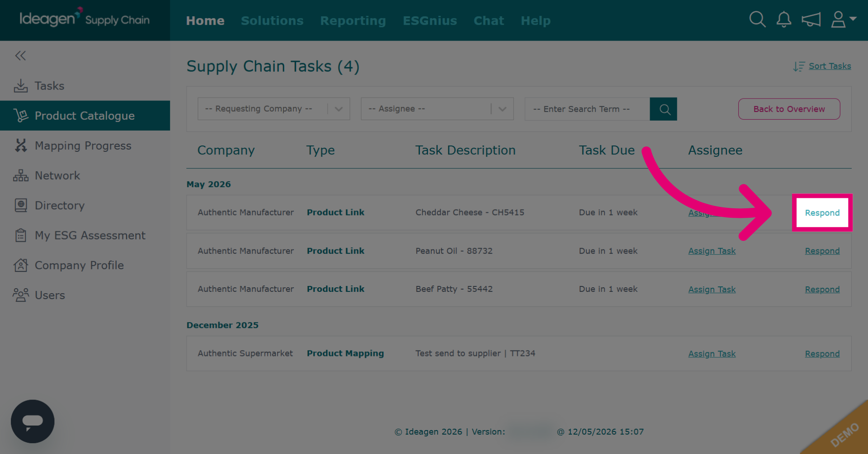Open the ESGnius menu
868x454 pixels.
pyautogui.click(x=430, y=21)
